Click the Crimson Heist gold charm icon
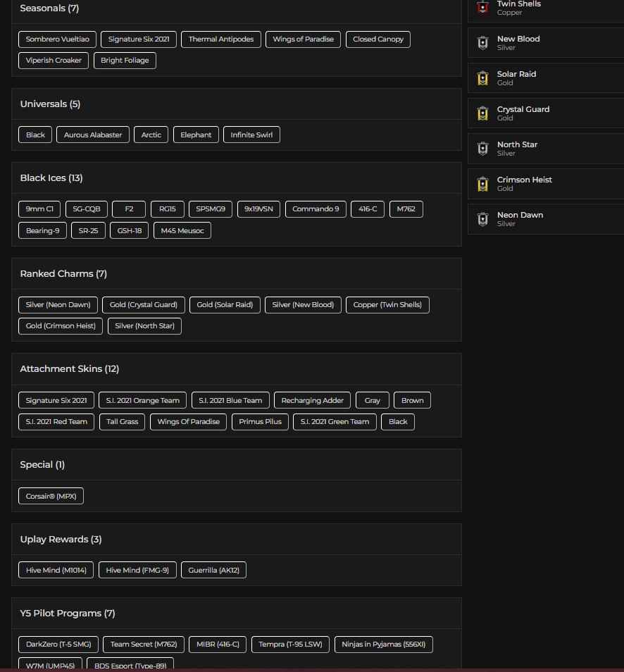 pyautogui.click(x=482, y=184)
